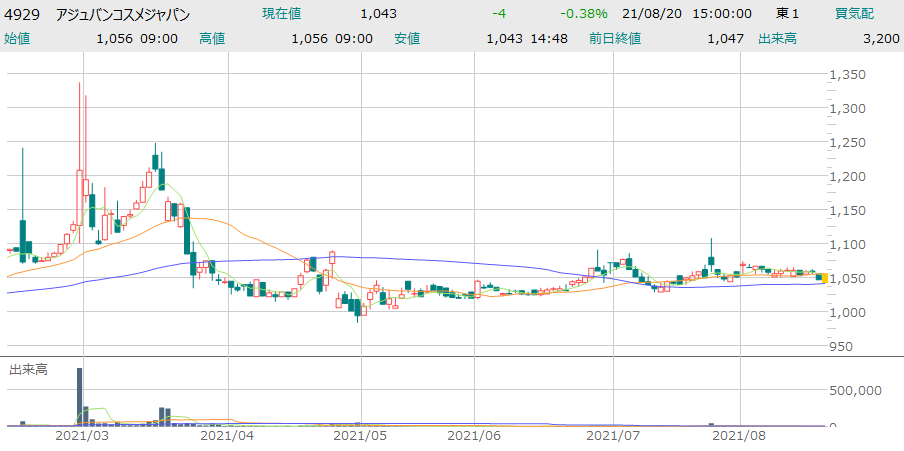Click the 始値 label
Image resolution: width=904 pixels, height=451 pixels.
click(18, 38)
